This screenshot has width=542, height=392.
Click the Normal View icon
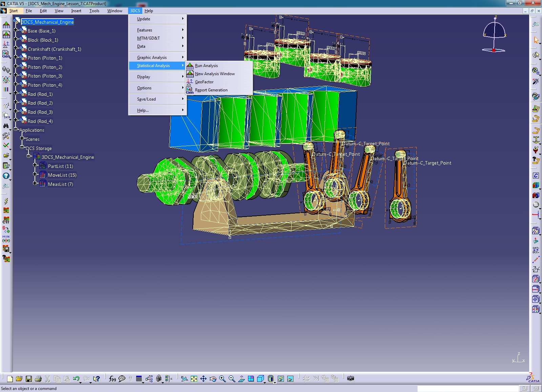[x=241, y=379]
